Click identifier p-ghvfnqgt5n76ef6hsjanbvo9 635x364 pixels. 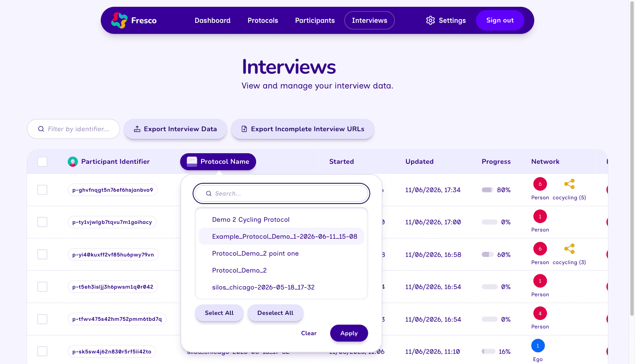113,190
